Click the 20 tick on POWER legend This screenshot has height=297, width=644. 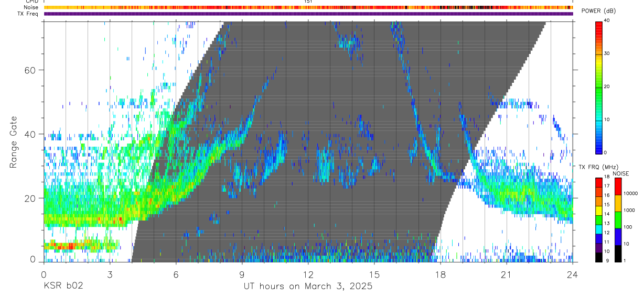point(606,86)
